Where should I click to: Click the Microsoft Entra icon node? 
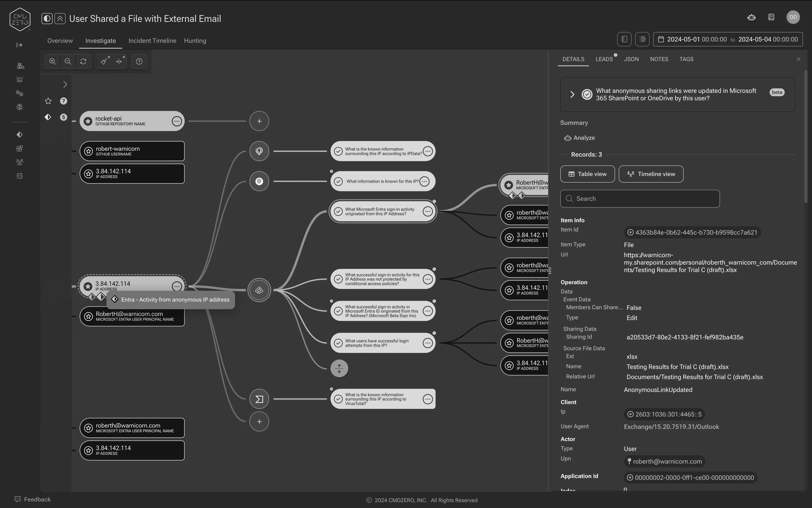259,290
